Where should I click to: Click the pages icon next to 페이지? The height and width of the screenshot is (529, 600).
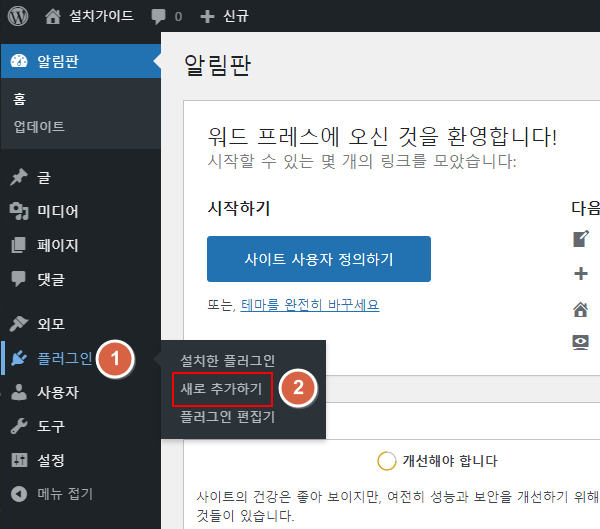click(18, 245)
